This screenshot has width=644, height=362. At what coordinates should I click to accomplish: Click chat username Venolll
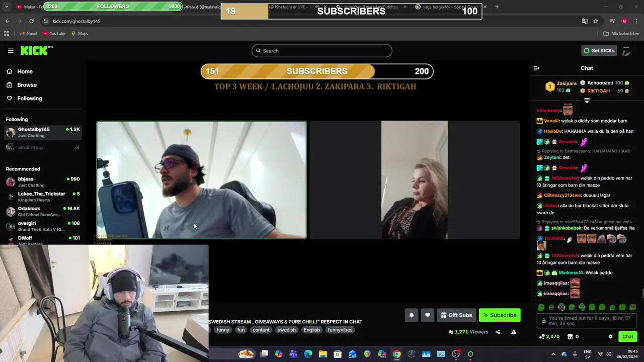pyautogui.click(x=551, y=121)
